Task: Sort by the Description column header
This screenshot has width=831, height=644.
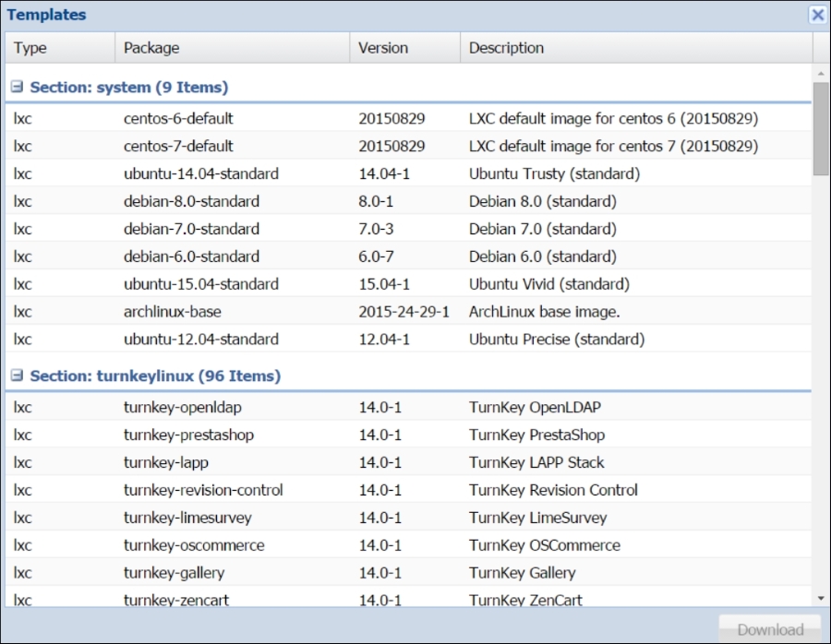Action: 636,48
